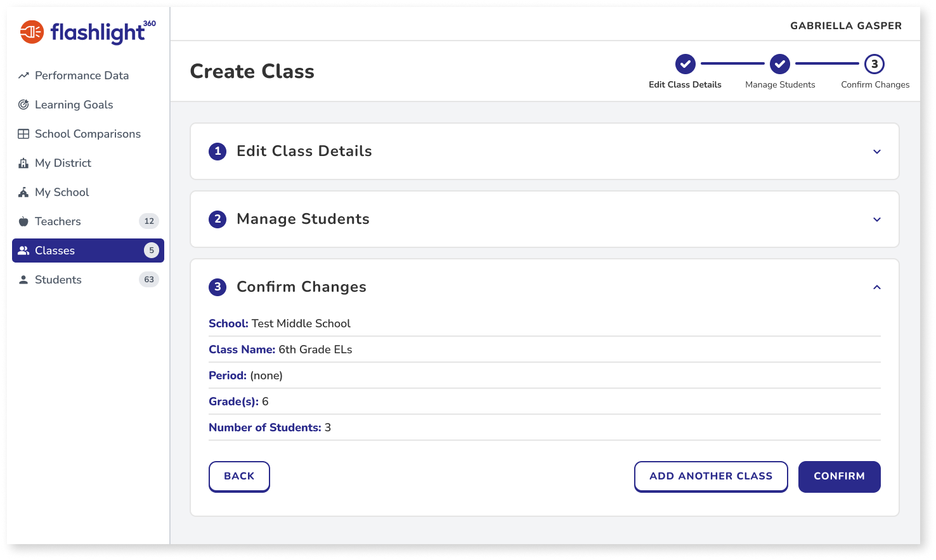Click the BACK button
Image resolution: width=936 pixels, height=560 pixels.
click(239, 476)
